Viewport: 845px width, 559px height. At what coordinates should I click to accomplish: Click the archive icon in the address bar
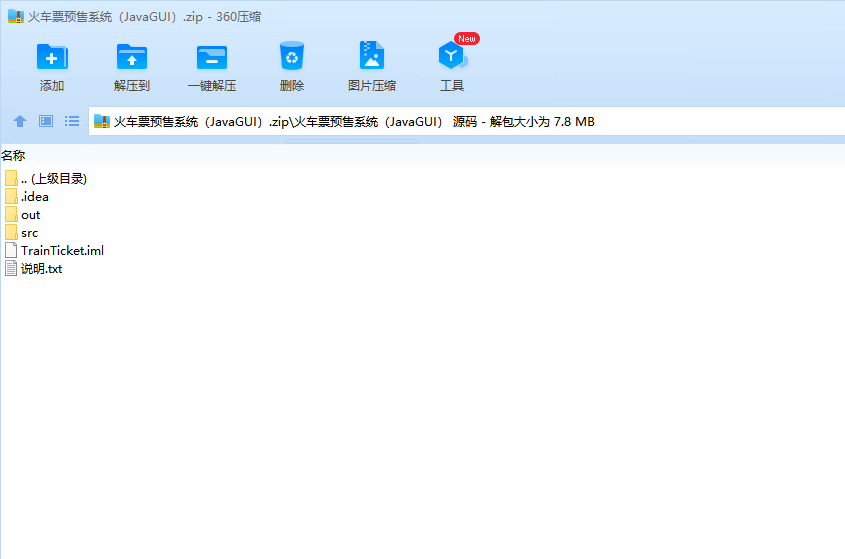pos(102,121)
